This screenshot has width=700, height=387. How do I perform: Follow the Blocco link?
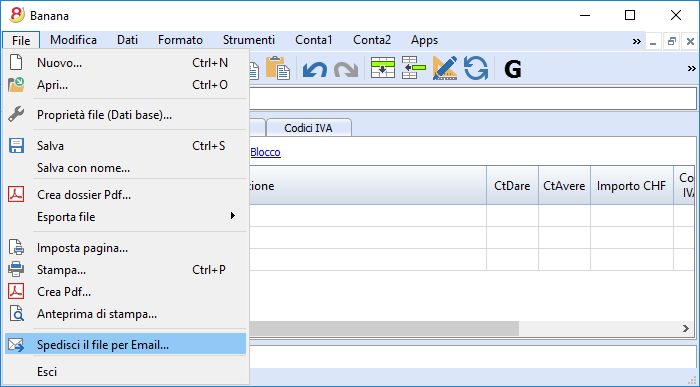265,152
